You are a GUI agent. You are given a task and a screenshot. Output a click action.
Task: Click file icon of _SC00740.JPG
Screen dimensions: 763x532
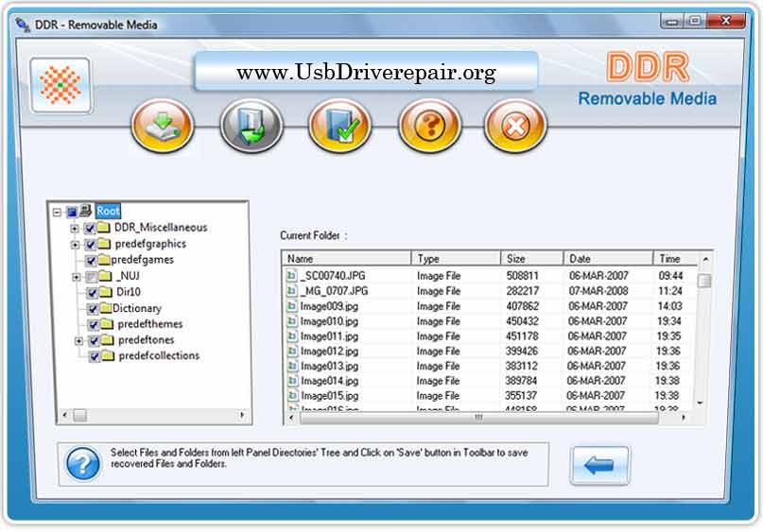tap(291, 276)
